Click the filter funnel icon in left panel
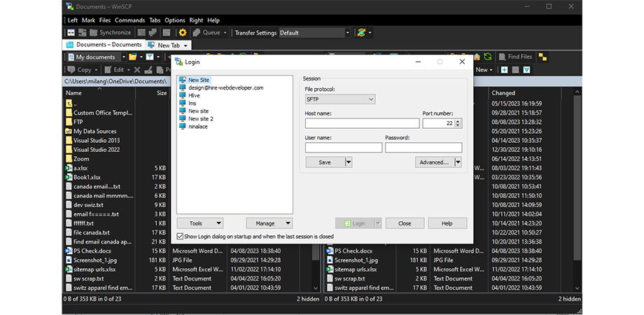 tap(150, 57)
